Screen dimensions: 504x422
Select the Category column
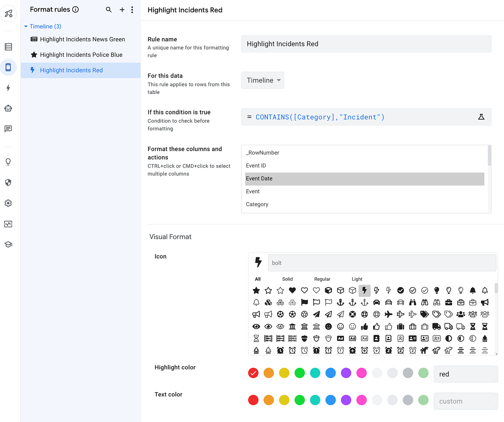point(364,204)
